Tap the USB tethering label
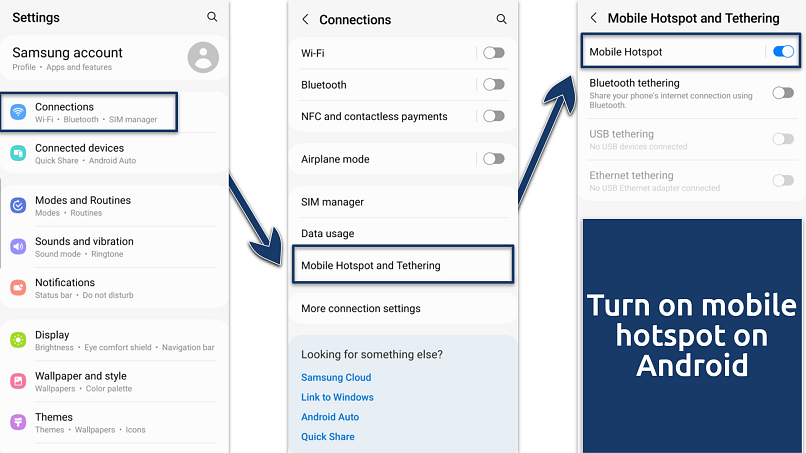 tap(621, 134)
